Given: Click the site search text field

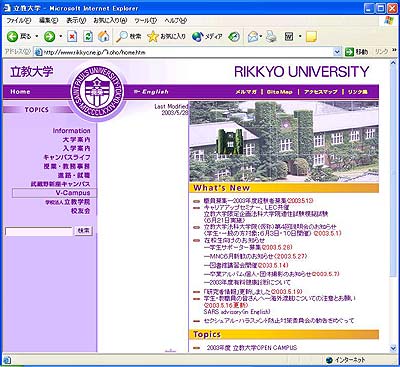Looking at the screenshot, I should pyautogui.click(x=39, y=231).
